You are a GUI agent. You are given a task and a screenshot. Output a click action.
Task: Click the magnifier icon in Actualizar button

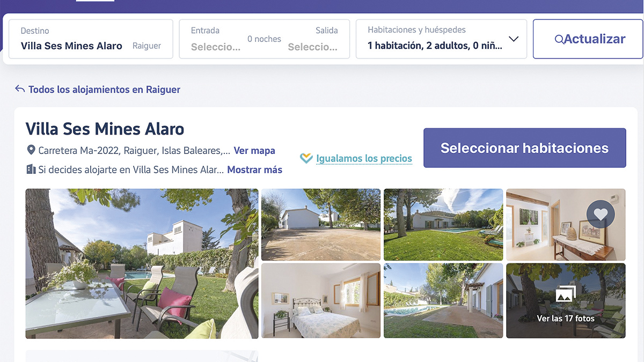(559, 39)
